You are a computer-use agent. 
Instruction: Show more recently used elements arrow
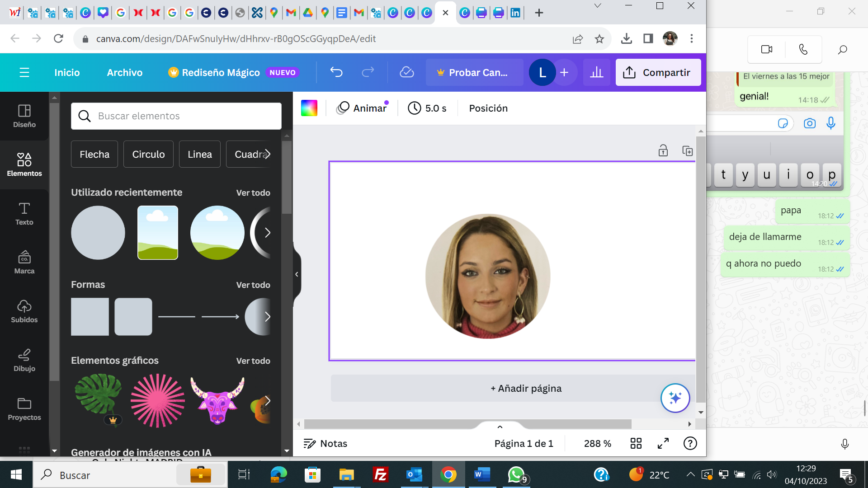(x=268, y=233)
